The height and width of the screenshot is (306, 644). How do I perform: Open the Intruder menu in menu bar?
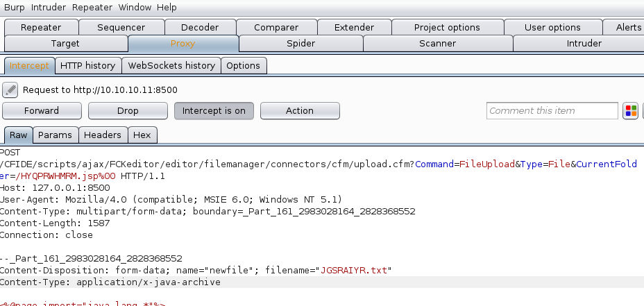[x=49, y=8]
